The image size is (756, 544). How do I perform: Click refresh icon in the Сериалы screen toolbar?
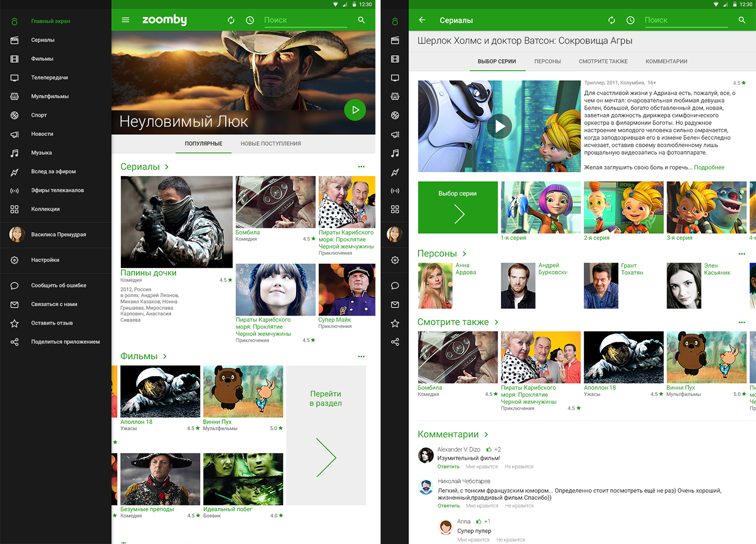tap(611, 20)
